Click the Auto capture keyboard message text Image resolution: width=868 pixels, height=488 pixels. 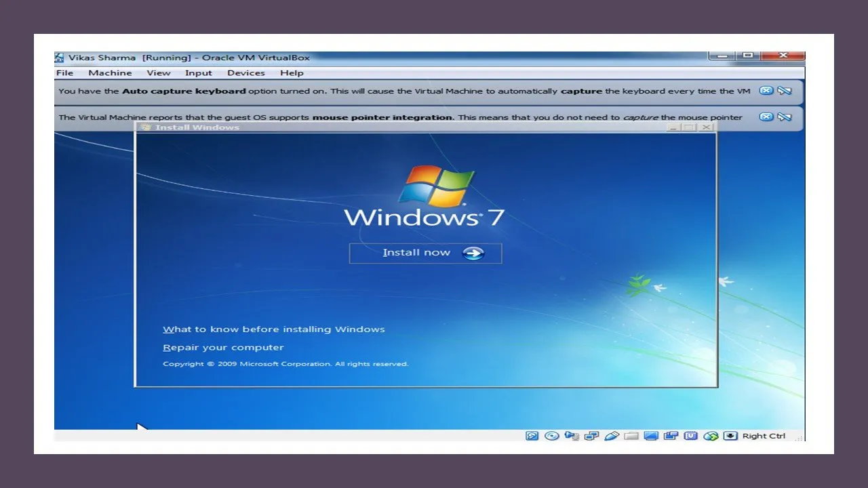[404, 91]
